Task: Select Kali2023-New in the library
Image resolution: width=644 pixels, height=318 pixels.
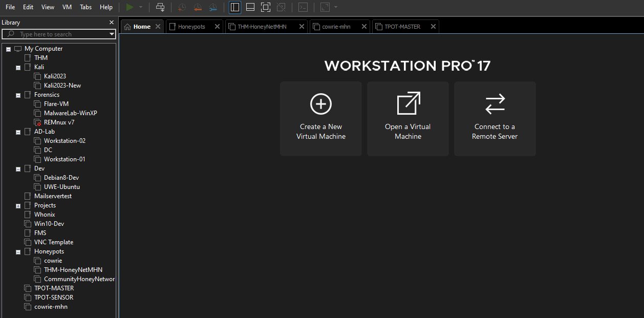Action: pyautogui.click(x=62, y=86)
